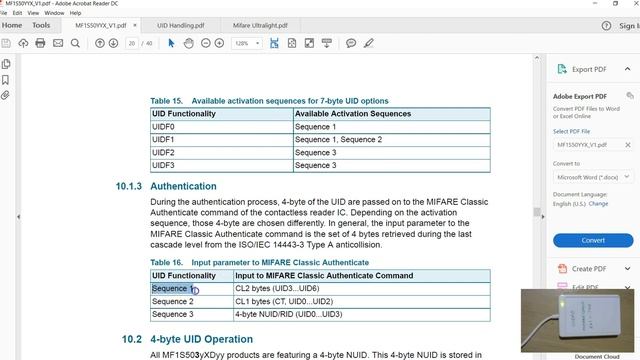Fit one full page icon
Viewport: 640px width, 360px height.
click(292, 43)
